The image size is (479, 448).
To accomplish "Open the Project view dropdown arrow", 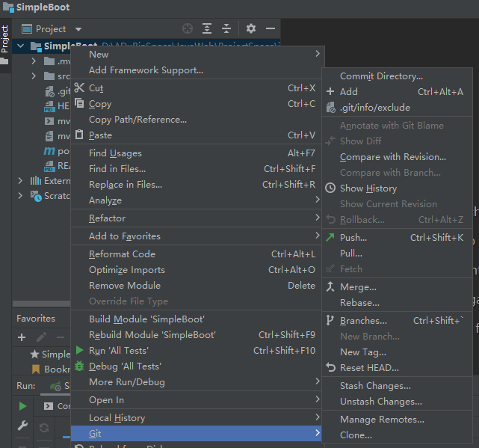I will 78,29.
